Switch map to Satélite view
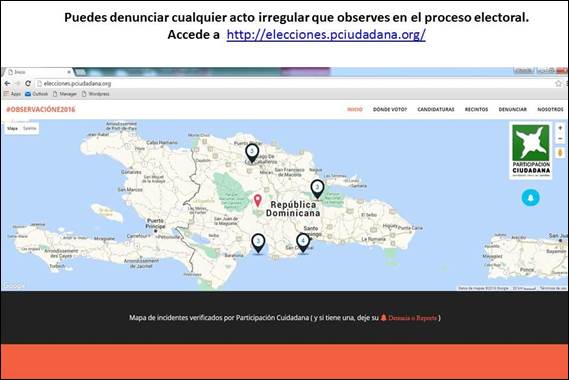The width and height of the screenshot is (569, 380). [29, 128]
